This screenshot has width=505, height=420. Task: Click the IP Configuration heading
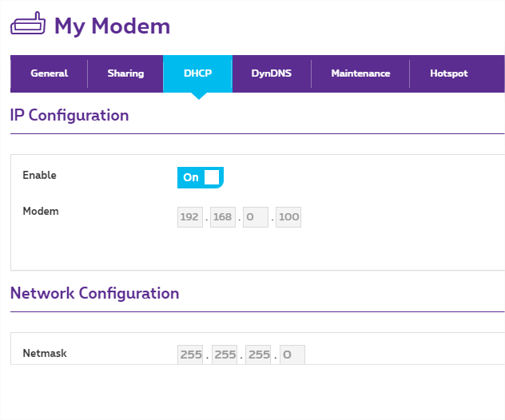70,115
